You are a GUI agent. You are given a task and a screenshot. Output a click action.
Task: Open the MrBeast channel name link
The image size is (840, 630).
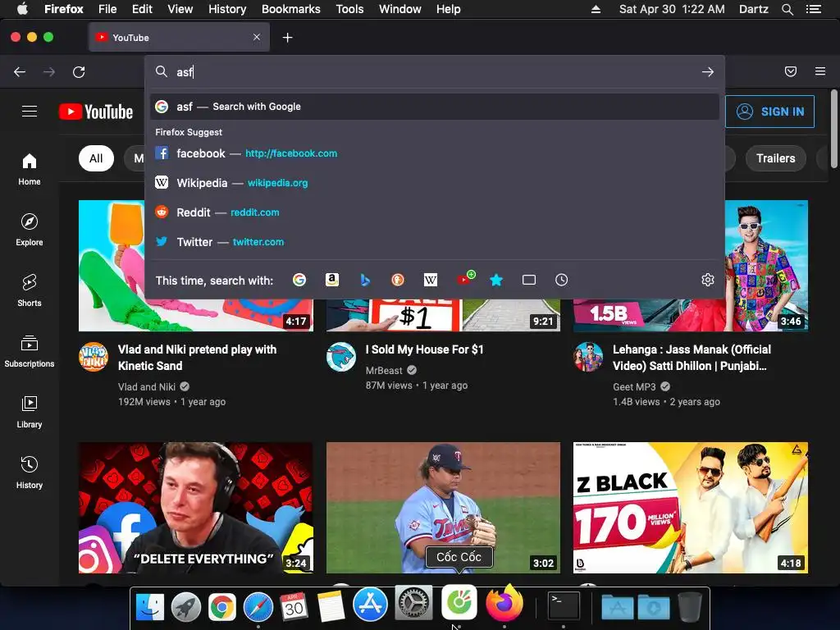[x=384, y=370]
